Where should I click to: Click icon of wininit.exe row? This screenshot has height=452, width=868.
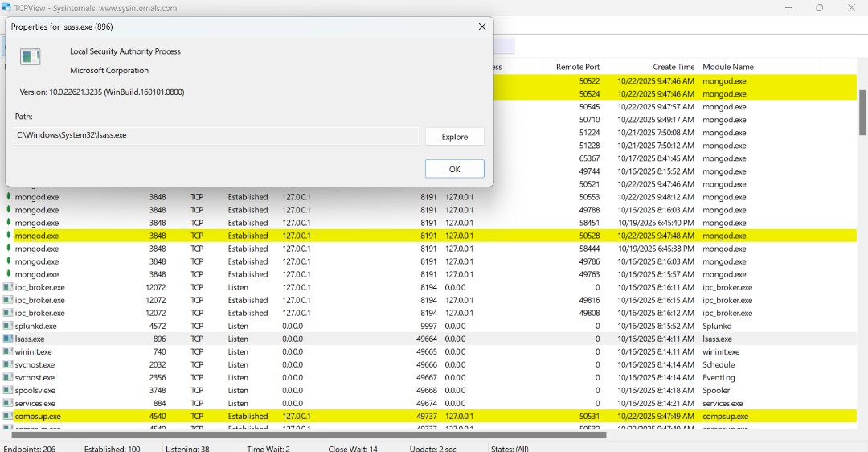click(8, 351)
